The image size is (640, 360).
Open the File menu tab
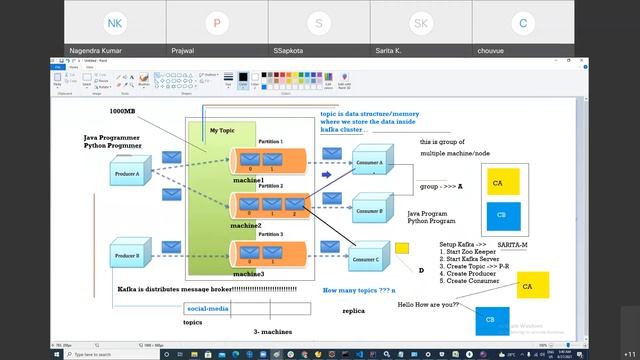click(x=58, y=67)
